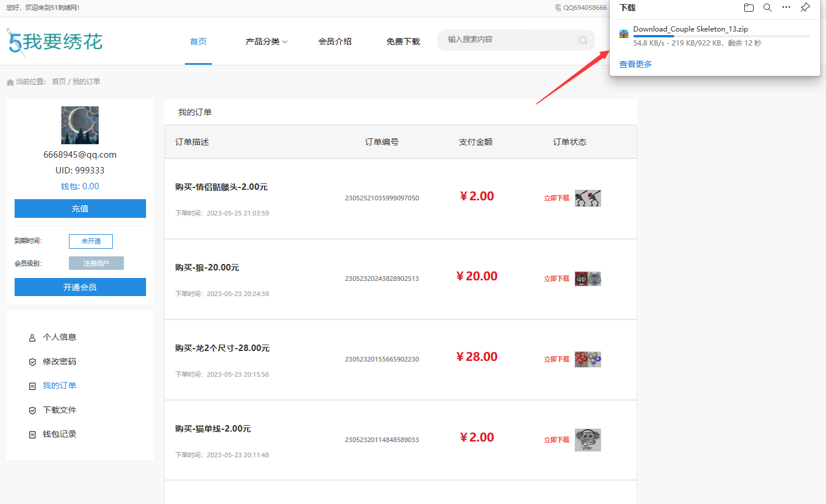This screenshot has height=504, width=826.
Task: Click the QQ phone icon in top bar
Action: point(558,8)
